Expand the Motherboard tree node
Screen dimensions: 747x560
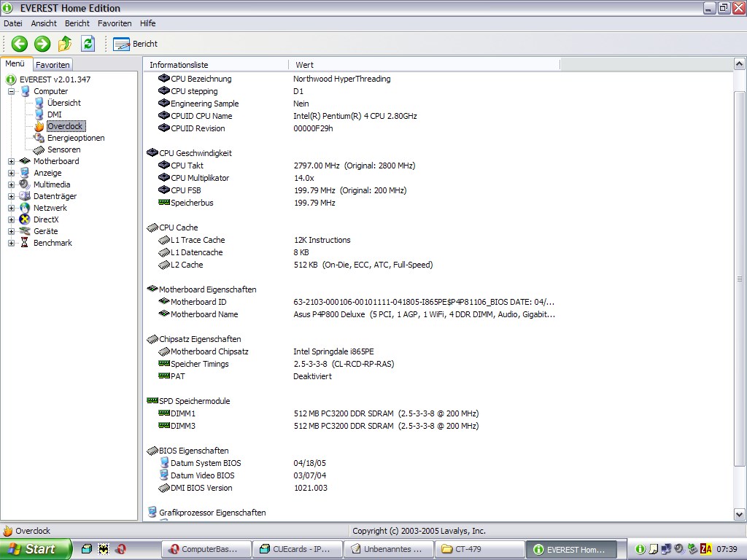tap(11, 161)
